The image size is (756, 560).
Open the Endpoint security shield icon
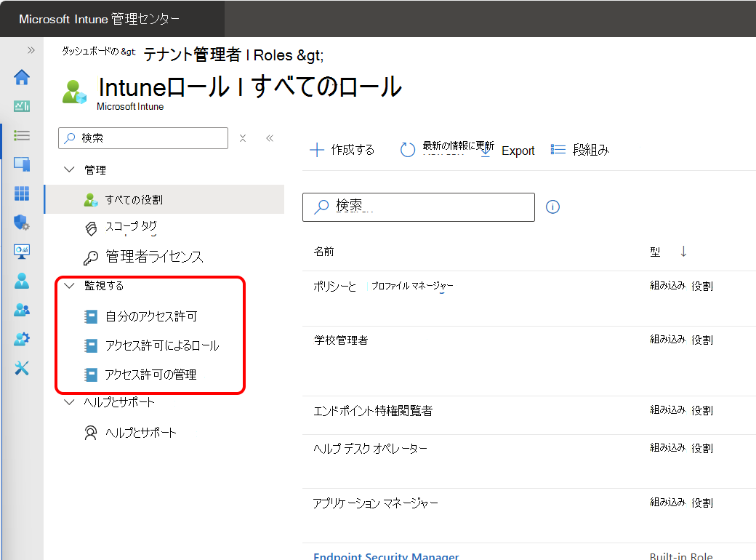22,223
